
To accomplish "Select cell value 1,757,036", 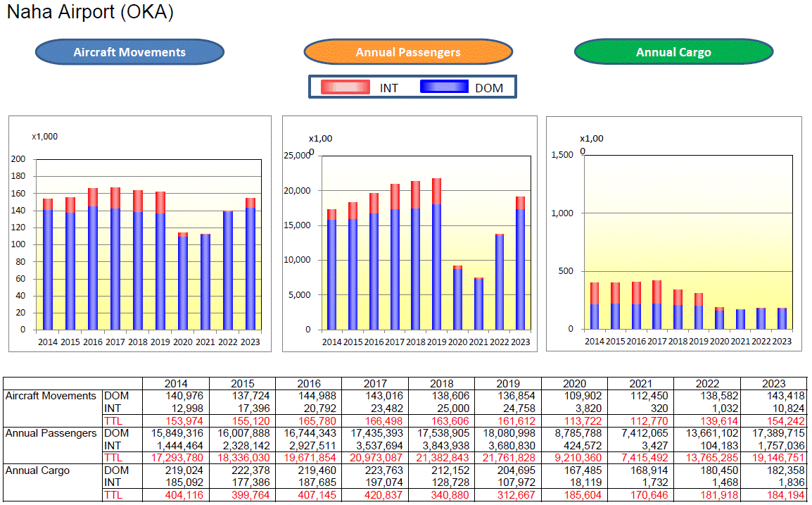I will tap(782, 446).
